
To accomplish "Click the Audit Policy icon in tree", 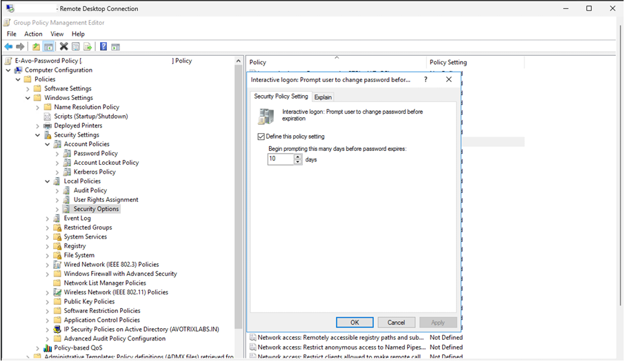I will [x=67, y=190].
